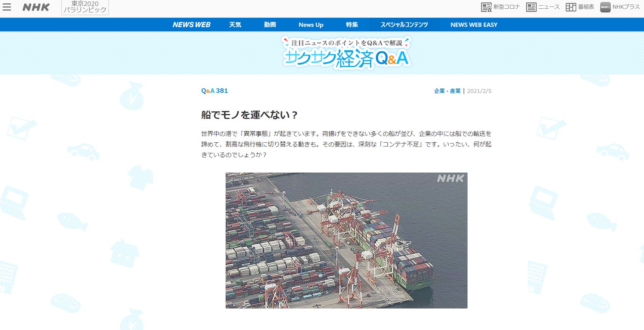Open the 番組表 link text
This screenshot has width=644, height=330.
tap(586, 7)
